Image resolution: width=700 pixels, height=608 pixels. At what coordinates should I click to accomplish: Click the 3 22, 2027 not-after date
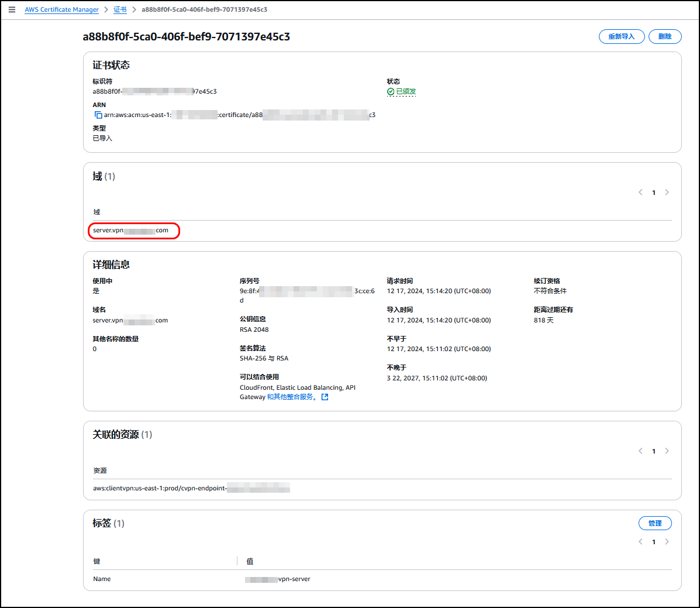coord(437,378)
